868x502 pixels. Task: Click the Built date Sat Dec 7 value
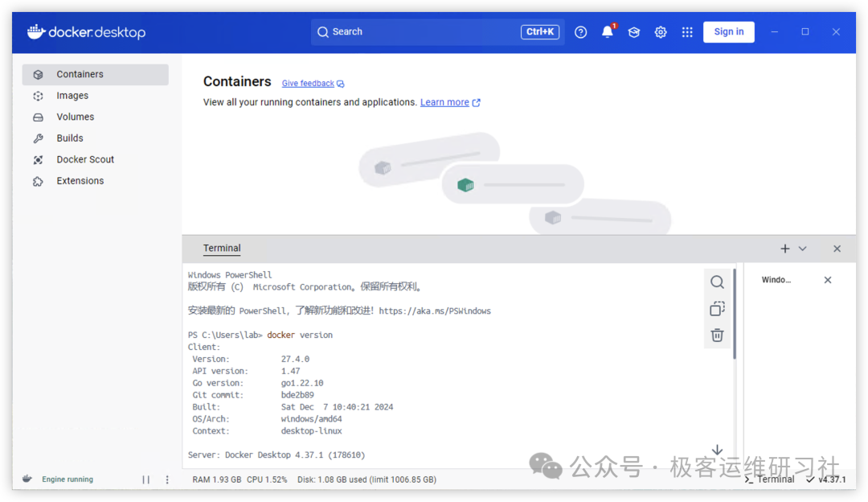[337, 407]
